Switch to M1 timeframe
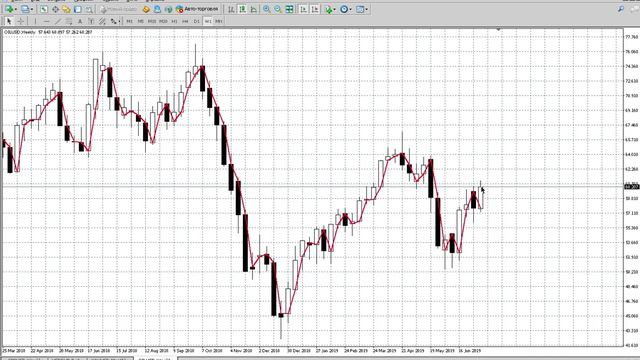The height and width of the screenshot is (360, 640). click(129, 21)
